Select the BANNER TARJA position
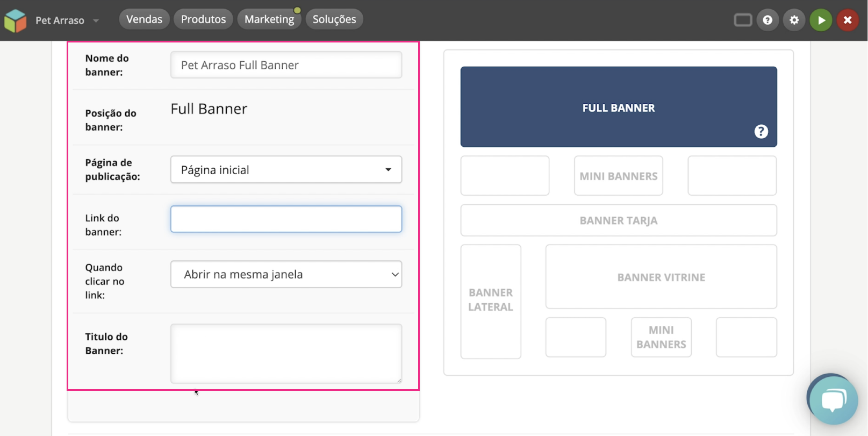Image resolution: width=868 pixels, height=436 pixels. coord(619,220)
